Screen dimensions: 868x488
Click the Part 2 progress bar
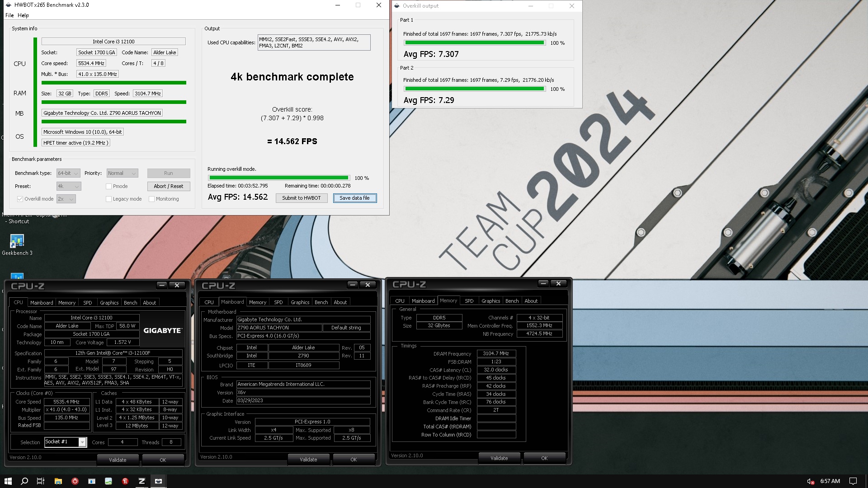(475, 89)
